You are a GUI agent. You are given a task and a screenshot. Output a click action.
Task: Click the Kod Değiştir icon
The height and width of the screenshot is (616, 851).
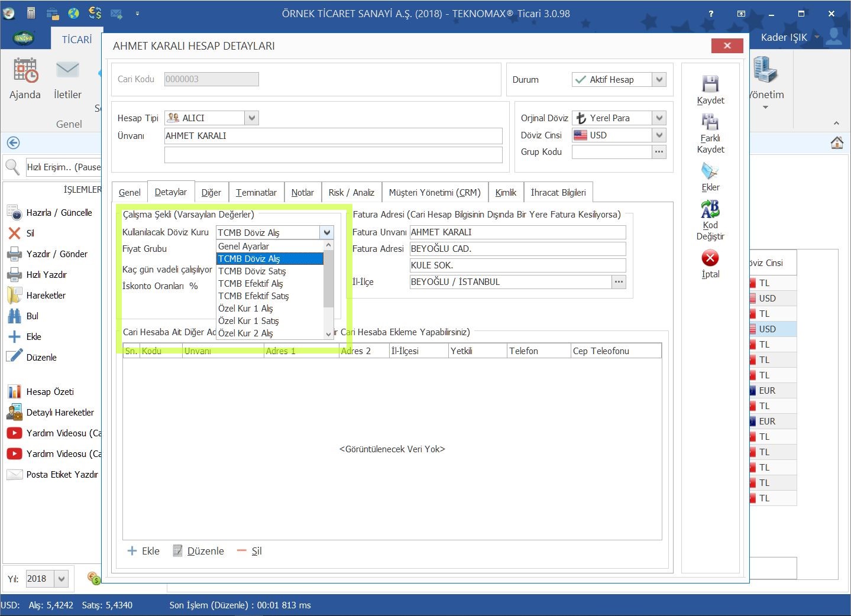tap(710, 210)
